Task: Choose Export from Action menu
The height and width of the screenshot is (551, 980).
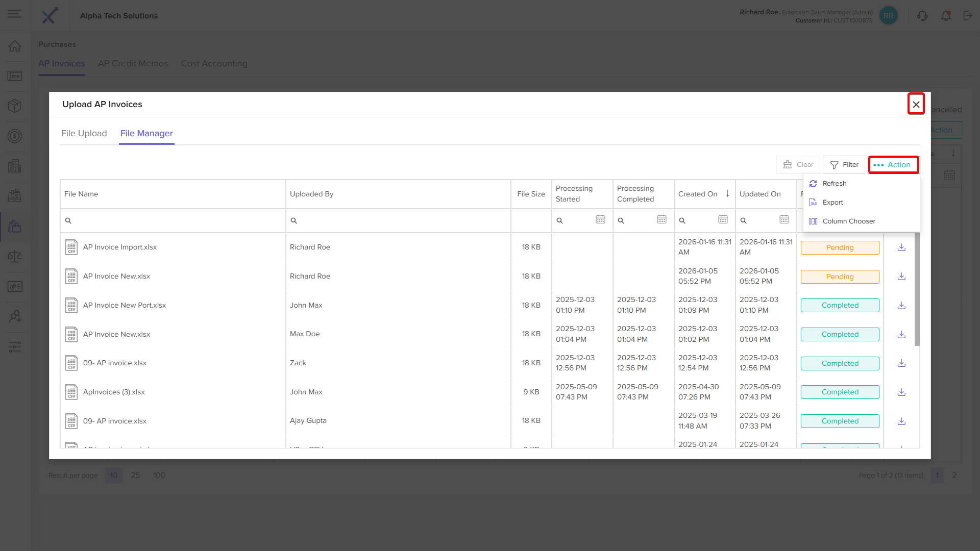Action: (x=832, y=203)
